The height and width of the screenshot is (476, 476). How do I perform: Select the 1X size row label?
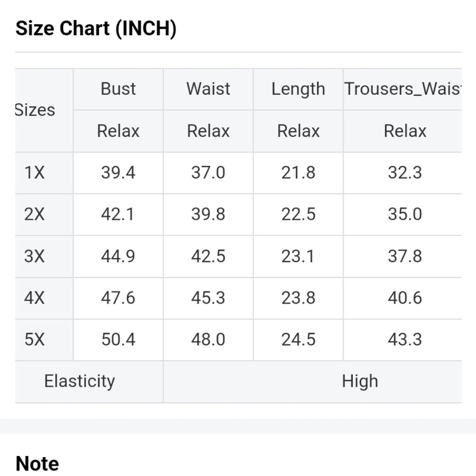(34, 173)
